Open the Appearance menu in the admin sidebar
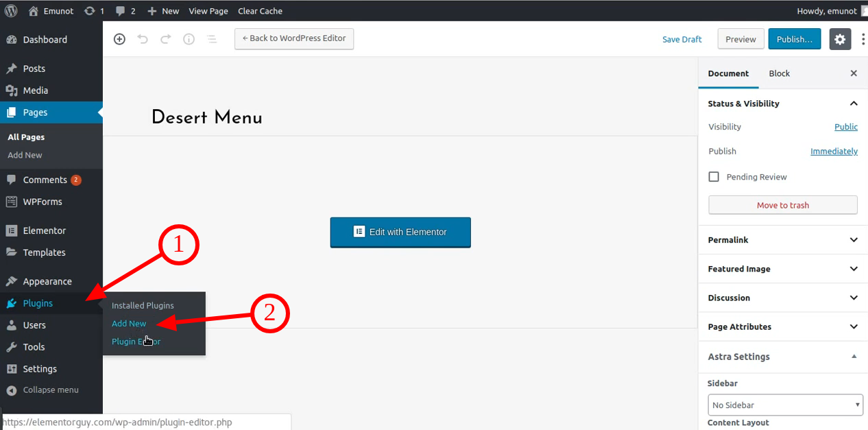868x430 pixels. point(48,281)
